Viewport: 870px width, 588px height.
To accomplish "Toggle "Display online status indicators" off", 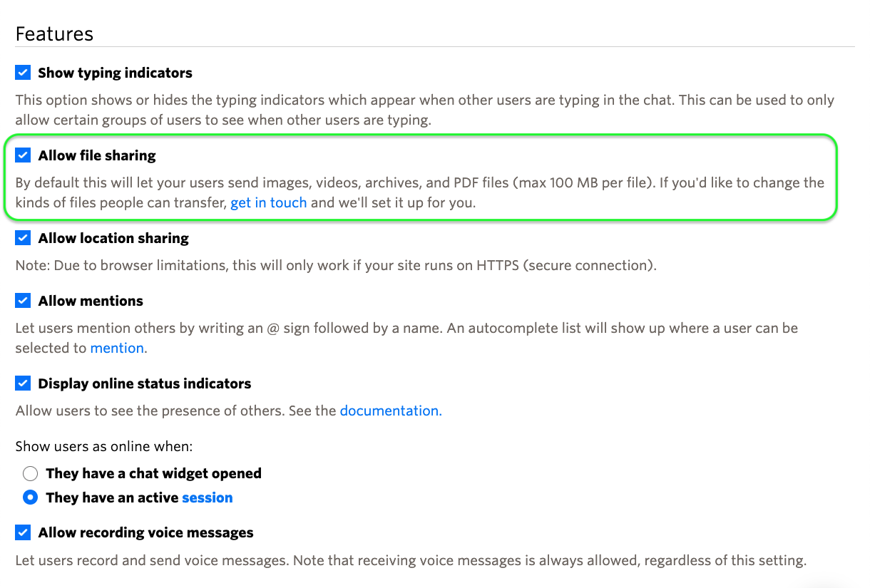I will point(22,383).
